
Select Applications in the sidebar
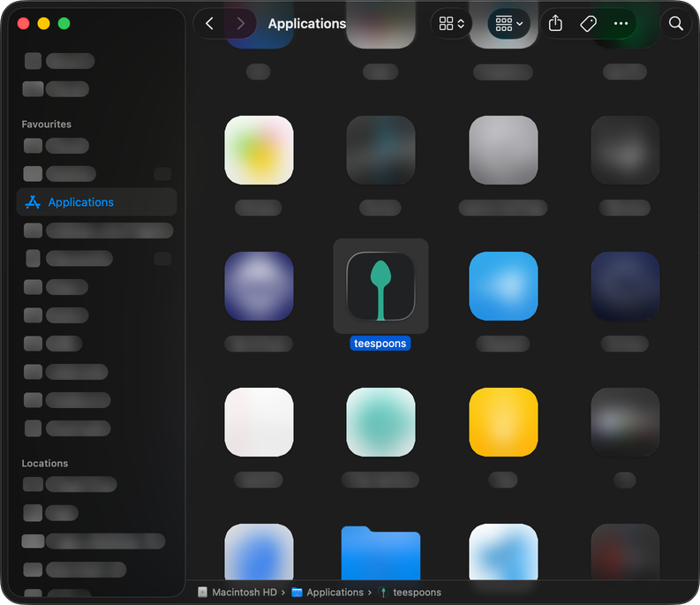(x=97, y=202)
